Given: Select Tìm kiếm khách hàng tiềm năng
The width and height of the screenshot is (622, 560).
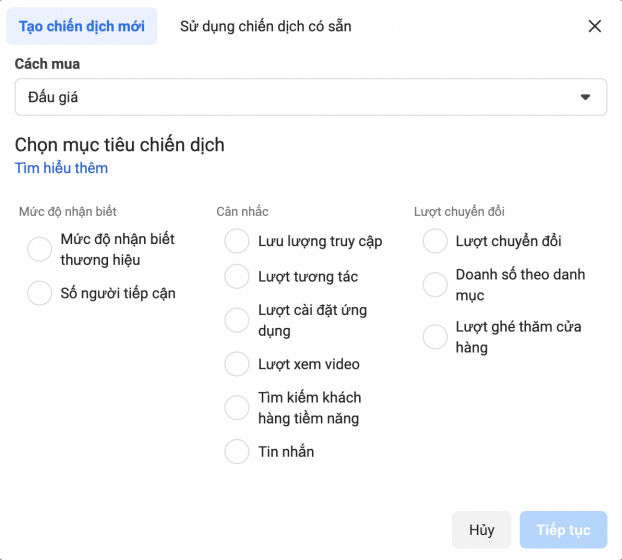Looking at the screenshot, I should click(x=237, y=408).
